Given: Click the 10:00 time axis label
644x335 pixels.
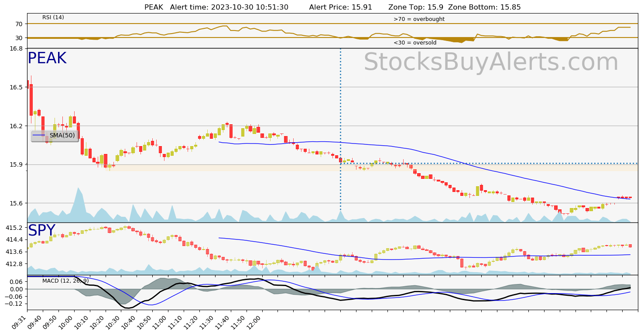Looking at the screenshot, I should coord(67,321).
